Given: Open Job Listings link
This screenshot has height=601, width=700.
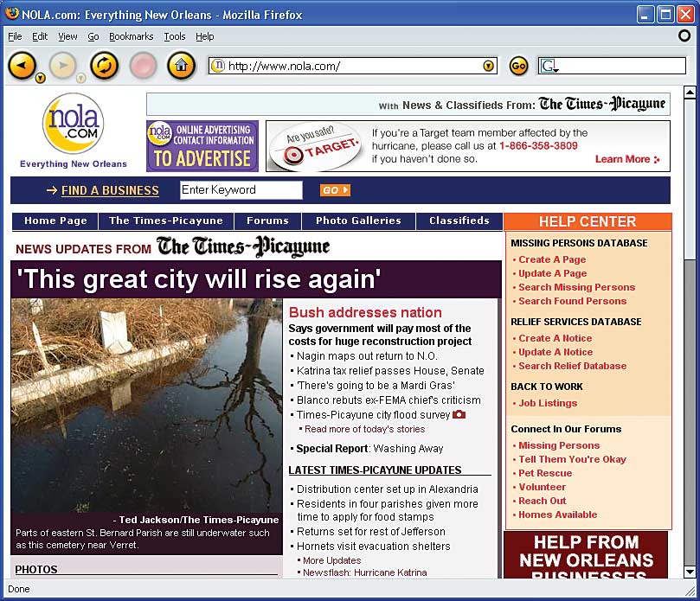Looking at the screenshot, I should coord(548,403).
